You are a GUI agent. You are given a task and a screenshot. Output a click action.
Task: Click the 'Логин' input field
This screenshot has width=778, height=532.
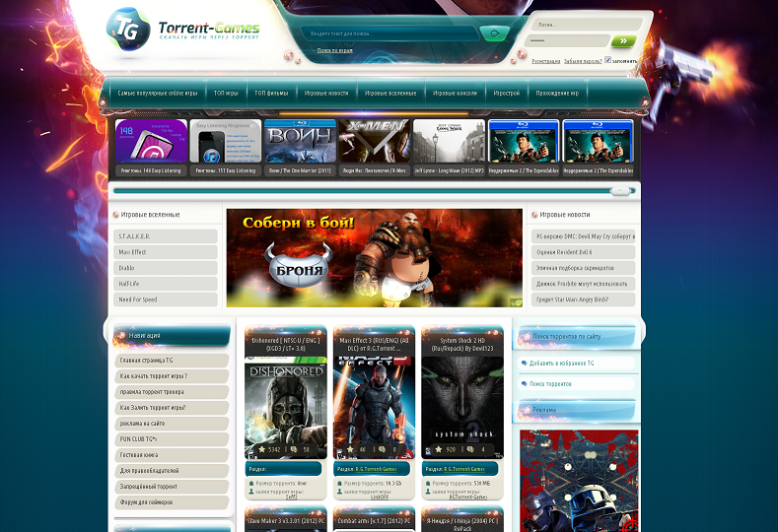pyautogui.click(x=587, y=25)
